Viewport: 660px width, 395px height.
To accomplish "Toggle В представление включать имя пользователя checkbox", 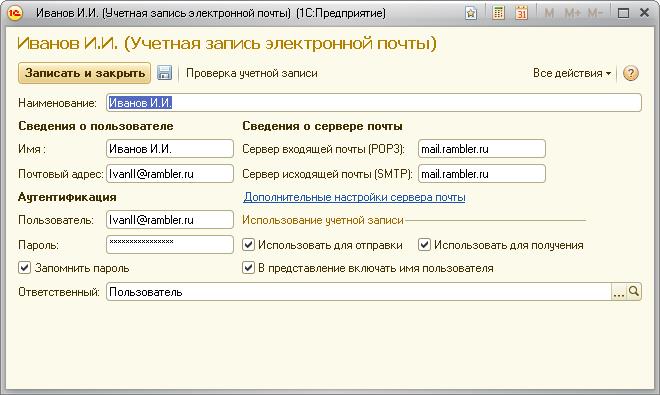I will 248,268.
